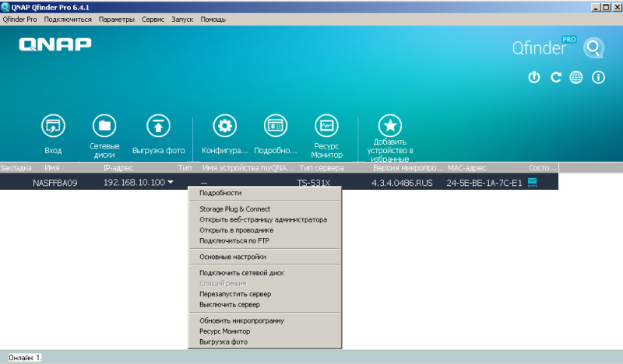Open the Сервис menu
This screenshot has height=364, width=623.
click(x=153, y=19)
